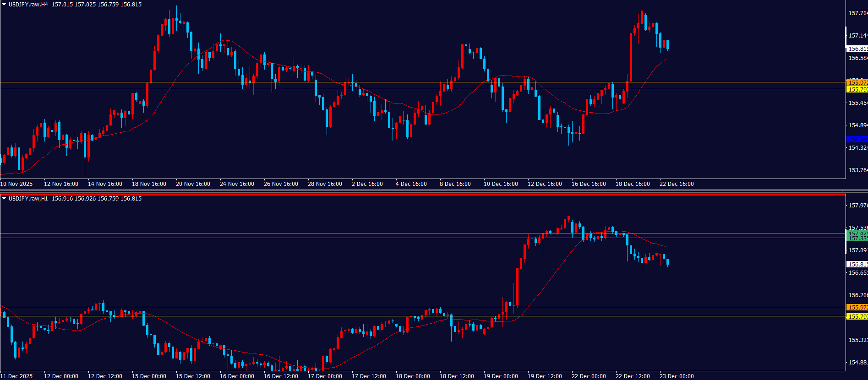Viewport: 868px width, 380px height.
Task: Open the USDJPY H4 chart dropdown triangle
Action: pyautogui.click(x=4, y=5)
